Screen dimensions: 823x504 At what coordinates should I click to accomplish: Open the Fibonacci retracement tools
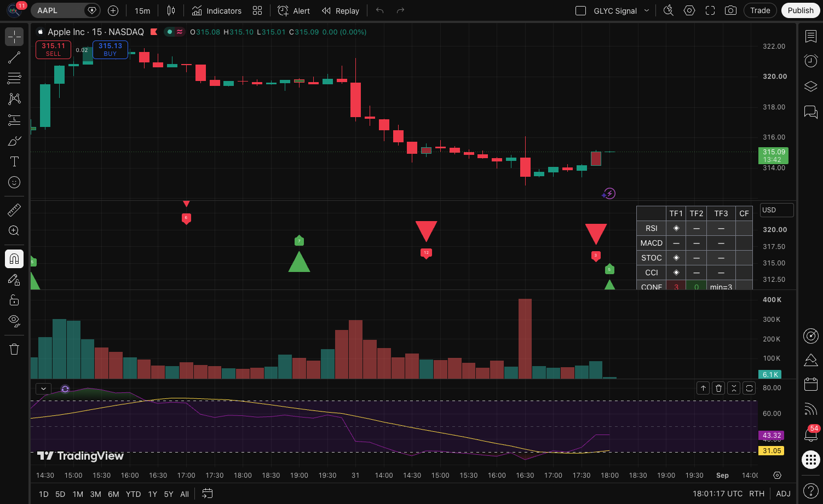point(14,78)
